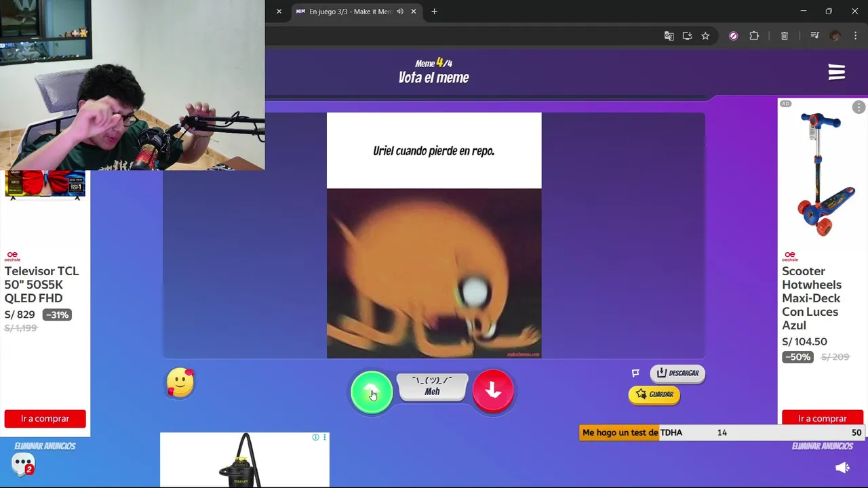Open the media control toolbar icon
Screen dimensions: 868x488
pos(815,36)
